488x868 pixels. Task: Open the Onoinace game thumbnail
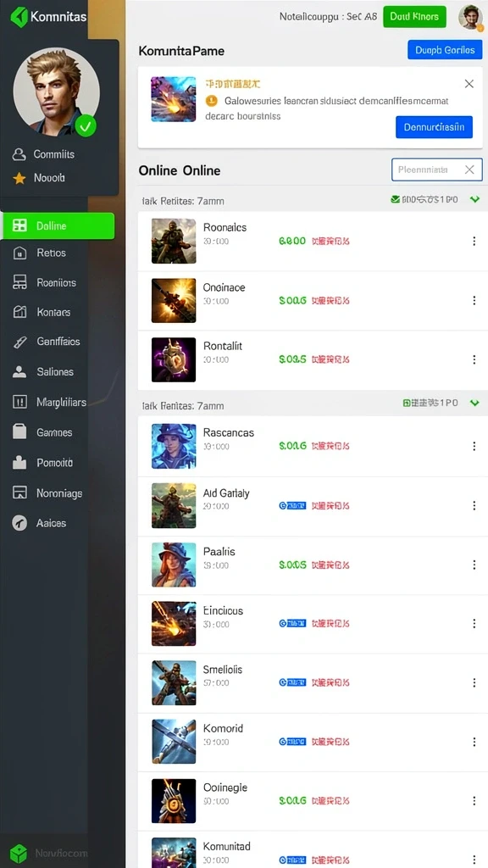[x=174, y=301]
